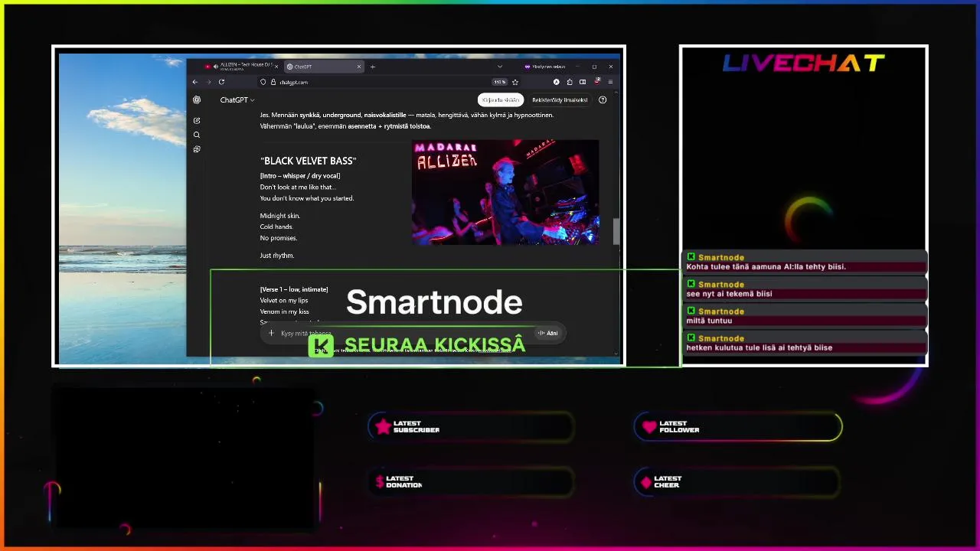Click chat message 'see nyt ai tekemä biisi'
Viewport: 980px width, 551px height.
point(730,294)
